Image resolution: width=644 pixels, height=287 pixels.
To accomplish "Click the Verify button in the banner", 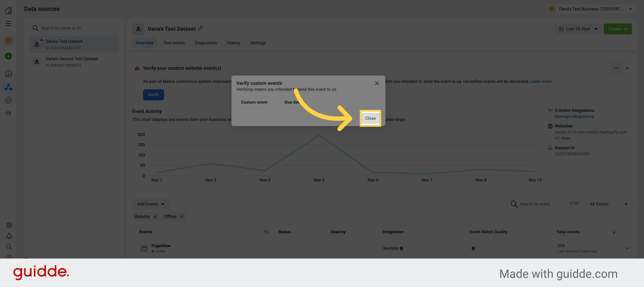I will click(153, 94).
